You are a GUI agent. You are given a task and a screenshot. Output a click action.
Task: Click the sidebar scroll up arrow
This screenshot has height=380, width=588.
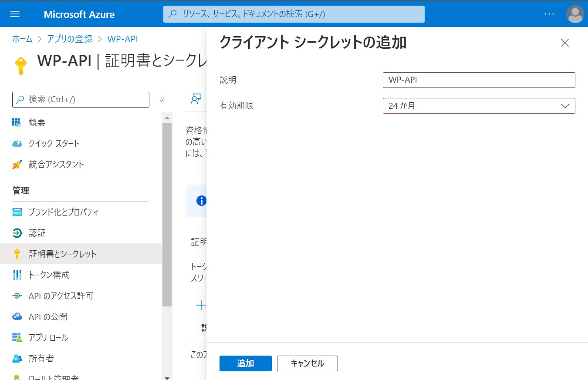click(x=167, y=118)
